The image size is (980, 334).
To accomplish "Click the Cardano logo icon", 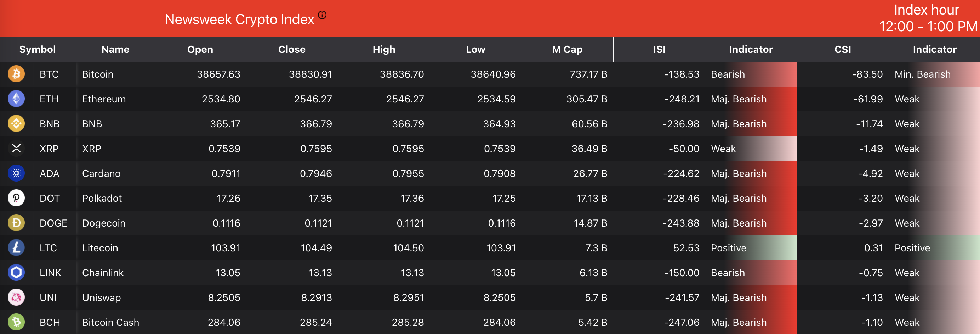I will coord(16,173).
